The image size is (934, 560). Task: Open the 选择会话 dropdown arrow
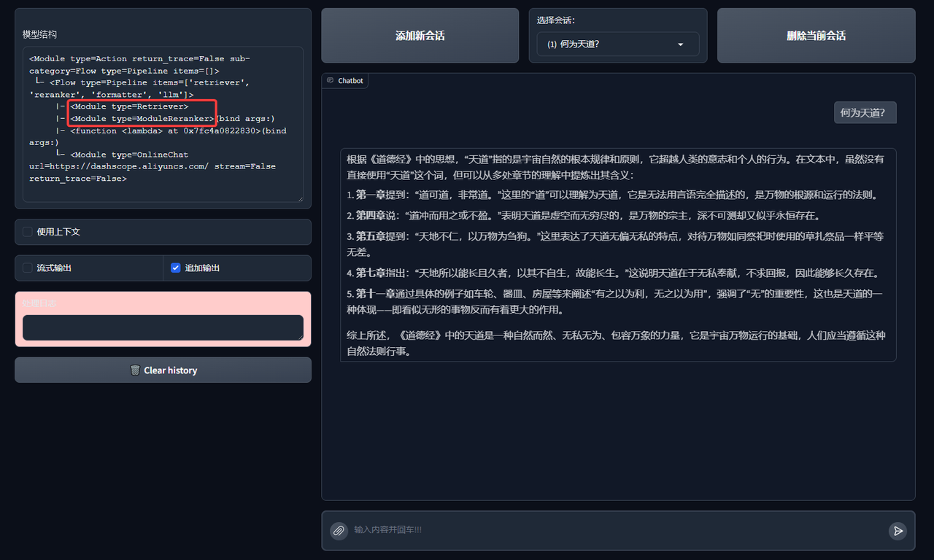[x=681, y=44]
